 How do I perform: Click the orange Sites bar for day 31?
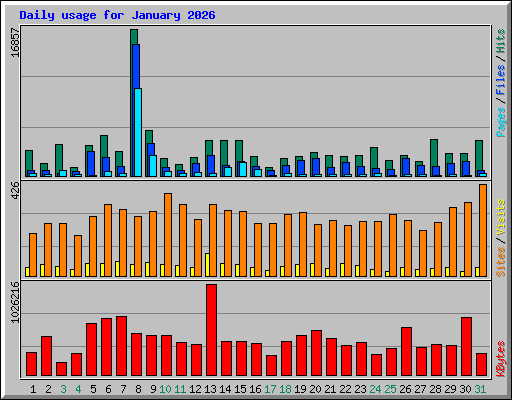pos(483,230)
